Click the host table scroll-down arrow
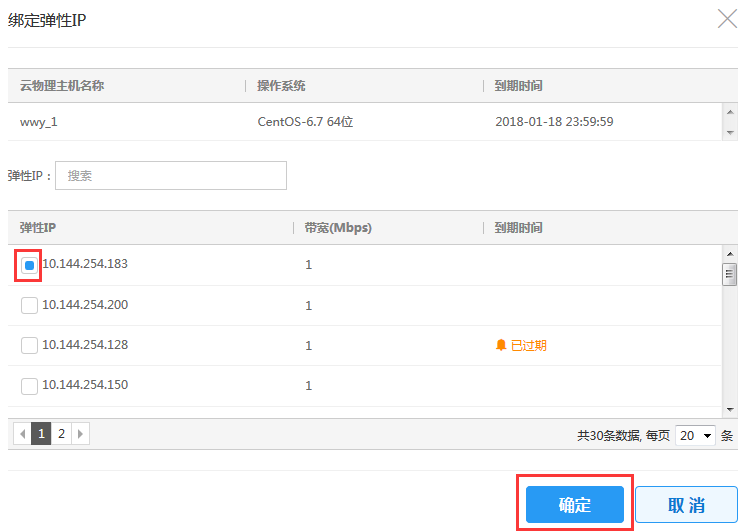Image resolution: width=752 pixels, height=531 pixels. point(730,132)
